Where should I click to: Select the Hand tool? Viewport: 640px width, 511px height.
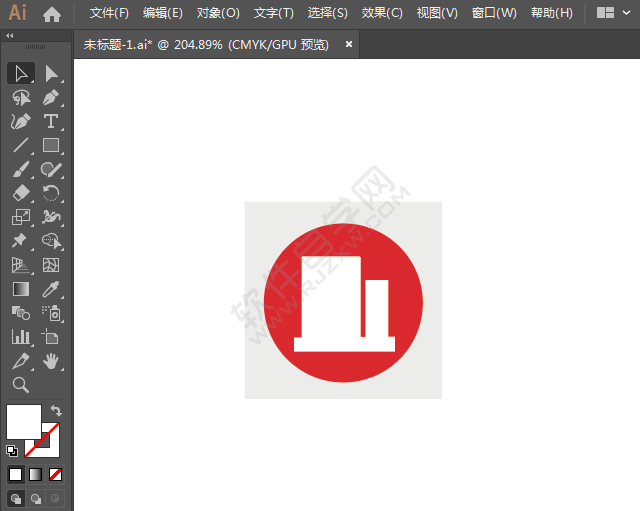(x=51, y=361)
